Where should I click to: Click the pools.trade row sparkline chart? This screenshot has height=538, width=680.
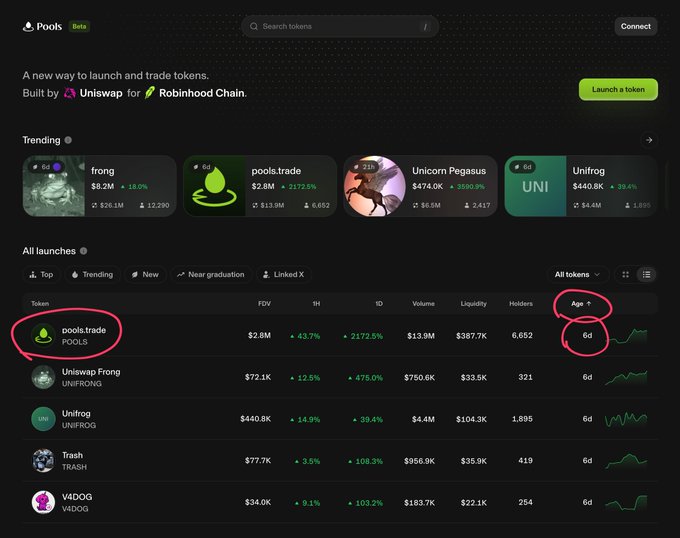pos(626,336)
